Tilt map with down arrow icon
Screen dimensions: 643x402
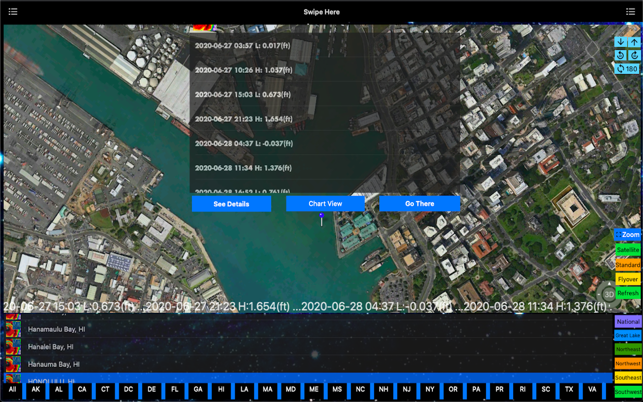click(x=620, y=41)
